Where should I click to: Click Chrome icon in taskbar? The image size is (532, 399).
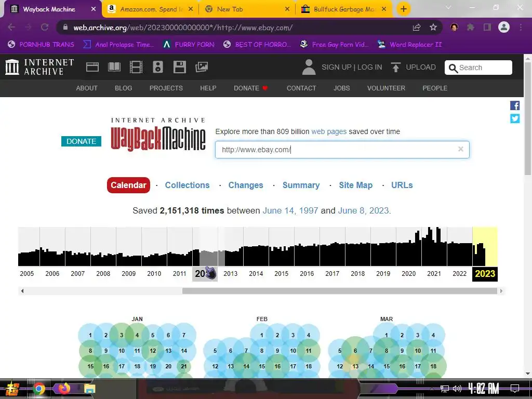(38, 389)
